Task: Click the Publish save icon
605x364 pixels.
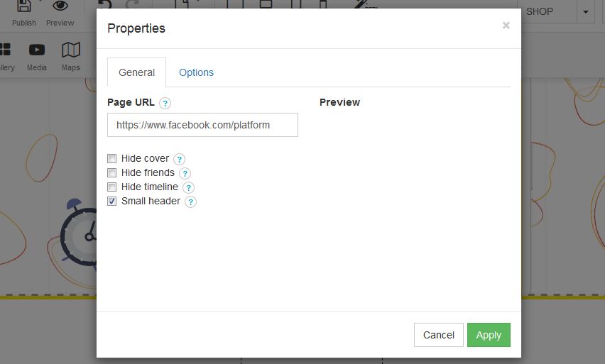Action: click(23, 7)
